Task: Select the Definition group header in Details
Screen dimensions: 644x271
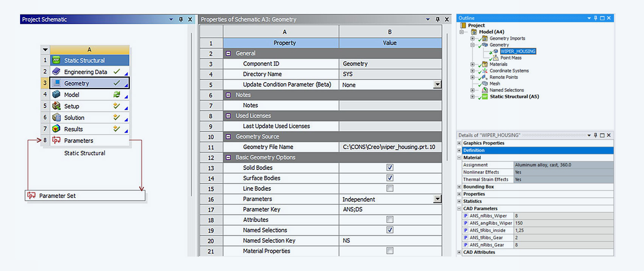Action: [538, 150]
